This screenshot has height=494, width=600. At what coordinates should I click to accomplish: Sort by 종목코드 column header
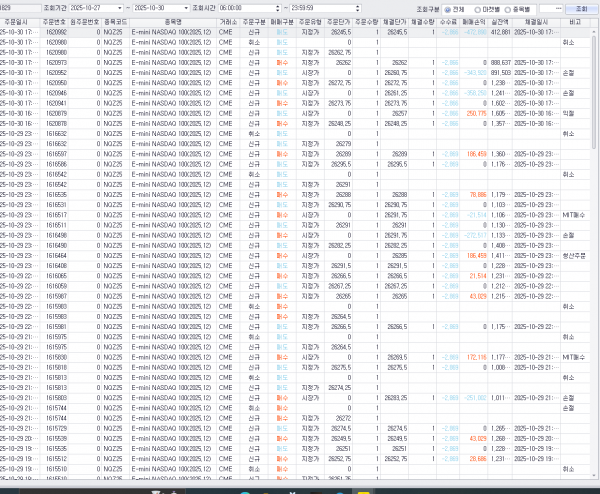coord(116,22)
